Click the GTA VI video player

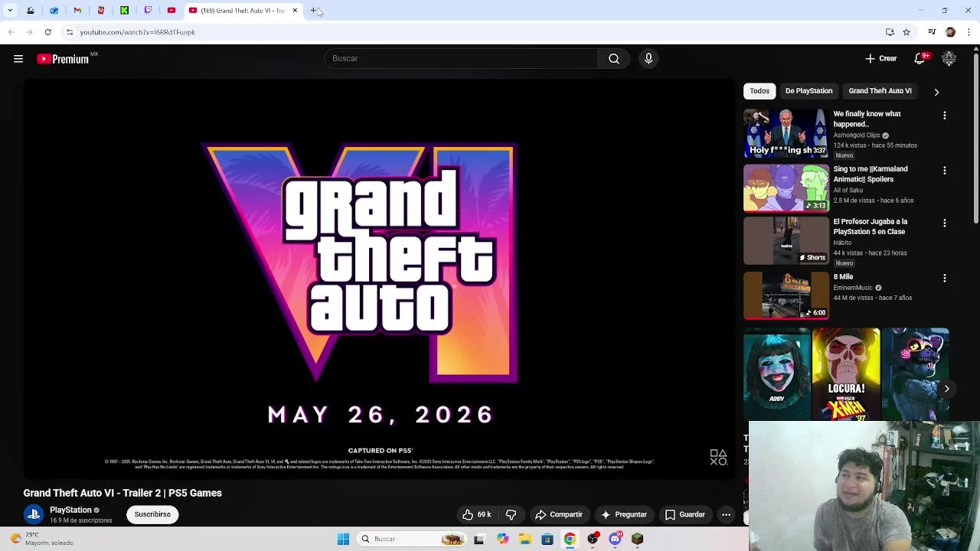pos(379,279)
